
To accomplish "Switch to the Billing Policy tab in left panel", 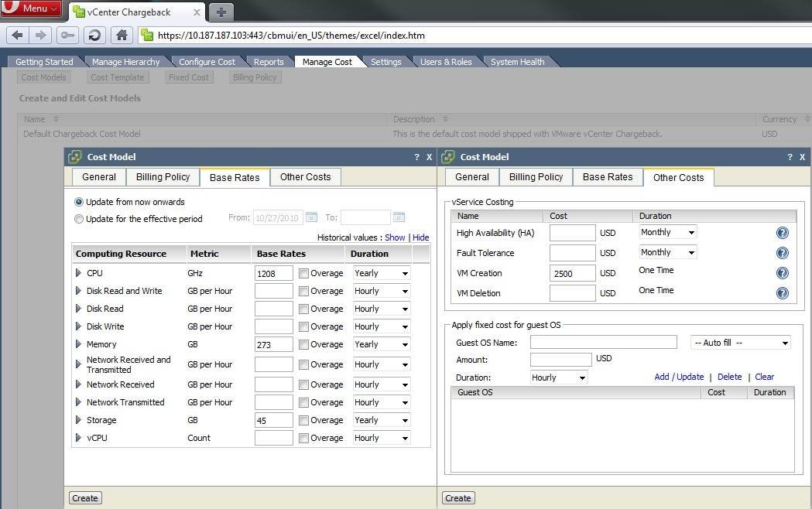I will [163, 177].
